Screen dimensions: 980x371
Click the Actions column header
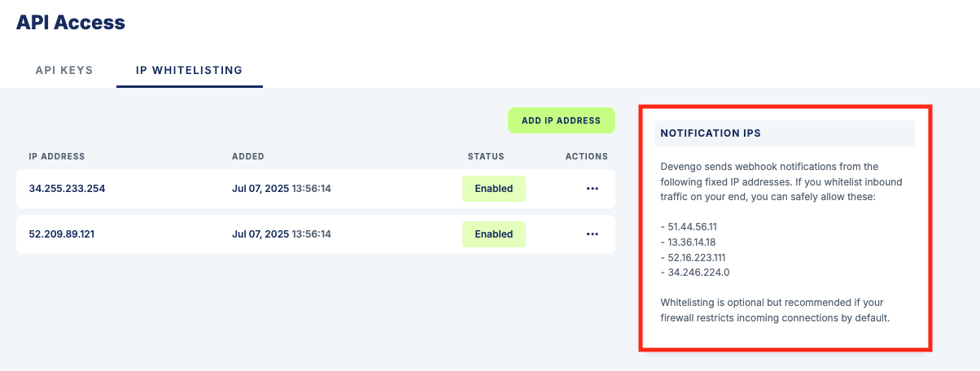[x=587, y=156]
